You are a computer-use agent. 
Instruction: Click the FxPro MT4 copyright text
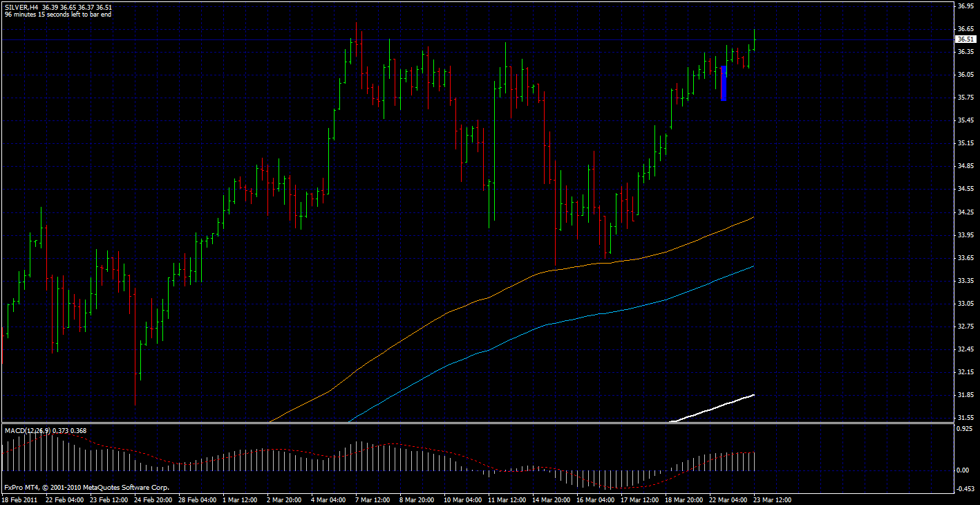(87, 488)
